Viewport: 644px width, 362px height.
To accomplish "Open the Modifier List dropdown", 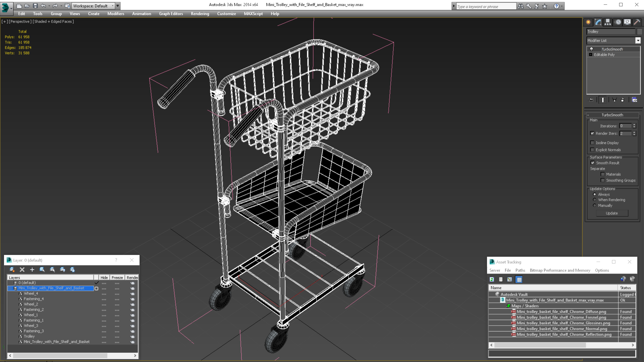I will [638, 40].
